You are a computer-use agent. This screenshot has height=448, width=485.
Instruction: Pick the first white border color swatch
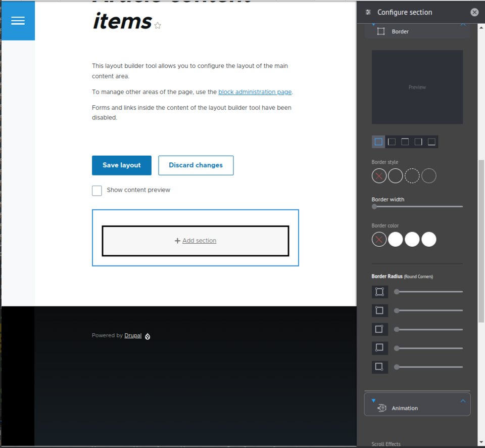[395, 239]
